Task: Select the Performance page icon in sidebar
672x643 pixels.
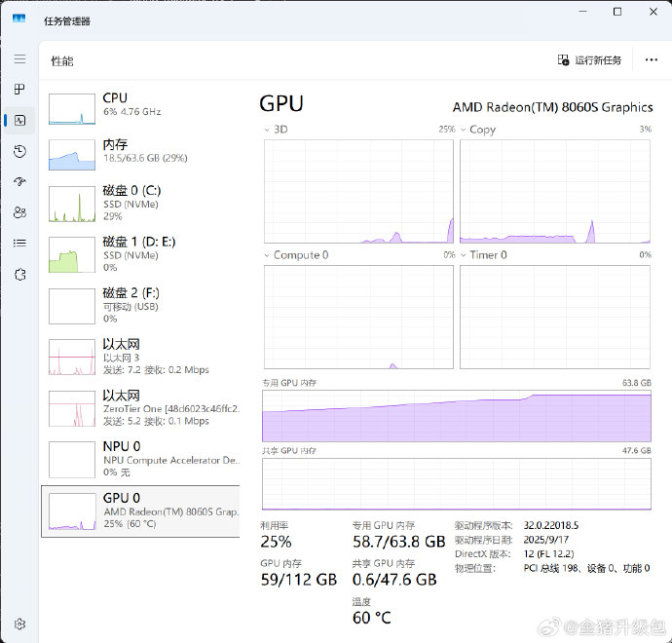Action: click(19, 121)
